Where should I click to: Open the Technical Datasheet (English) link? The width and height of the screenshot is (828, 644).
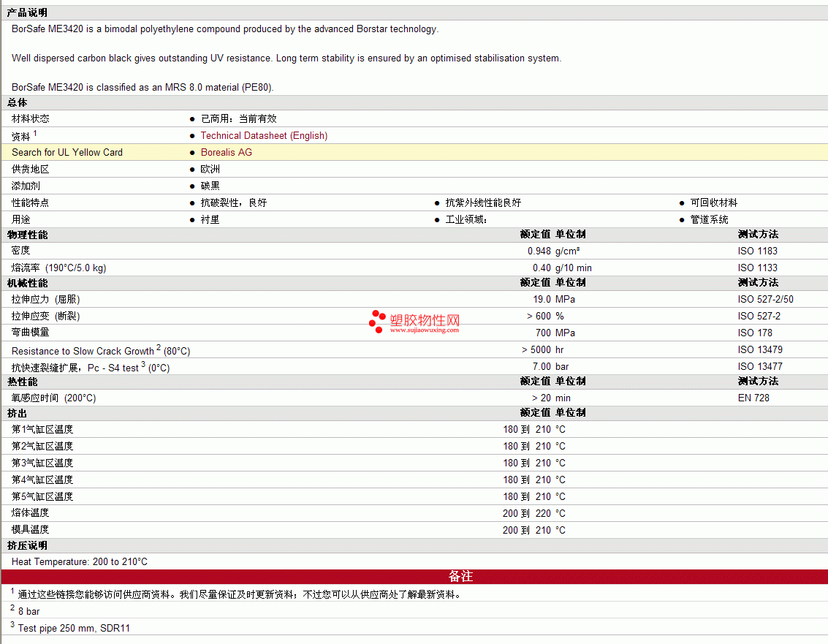(x=264, y=136)
